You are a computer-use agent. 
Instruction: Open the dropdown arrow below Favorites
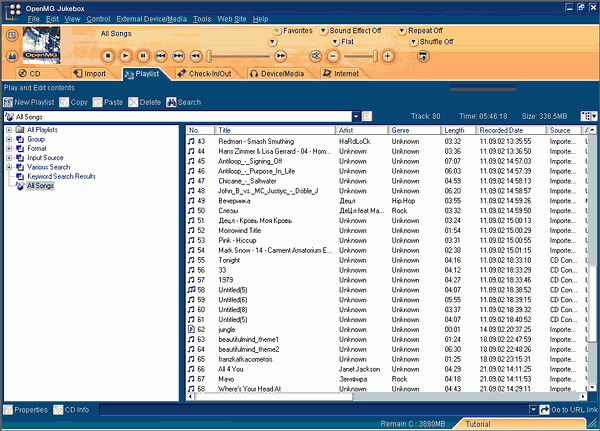(x=272, y=42)
